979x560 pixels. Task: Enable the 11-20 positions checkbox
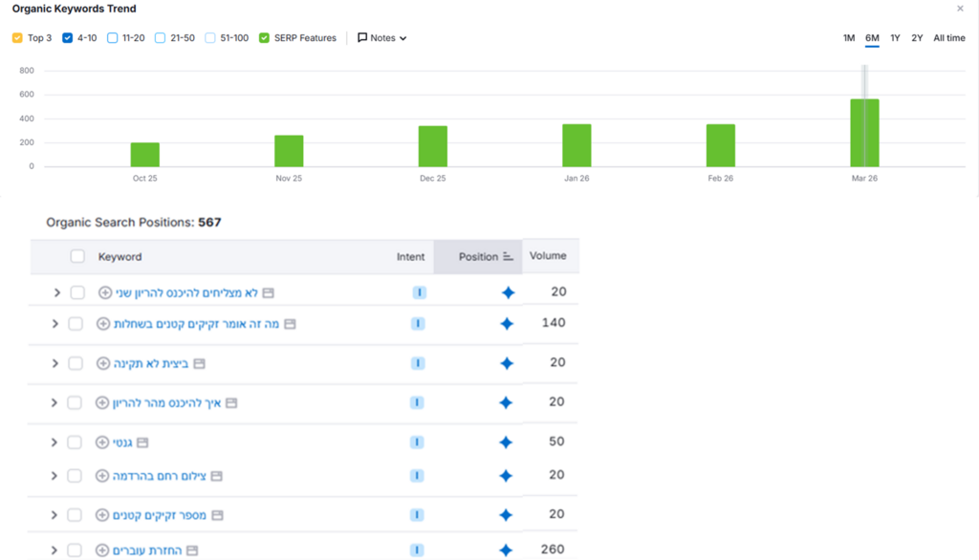113,38
